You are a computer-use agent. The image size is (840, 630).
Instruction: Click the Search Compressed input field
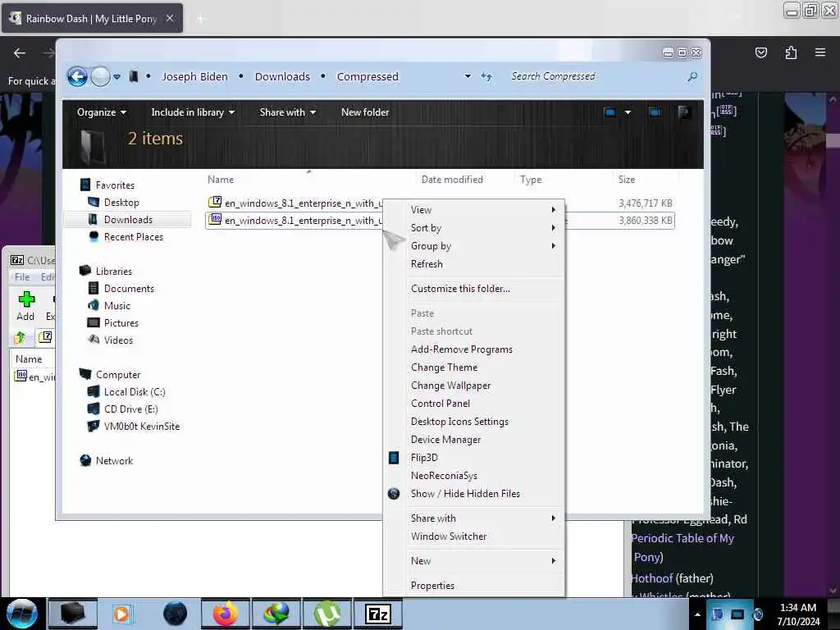[597, 76]
